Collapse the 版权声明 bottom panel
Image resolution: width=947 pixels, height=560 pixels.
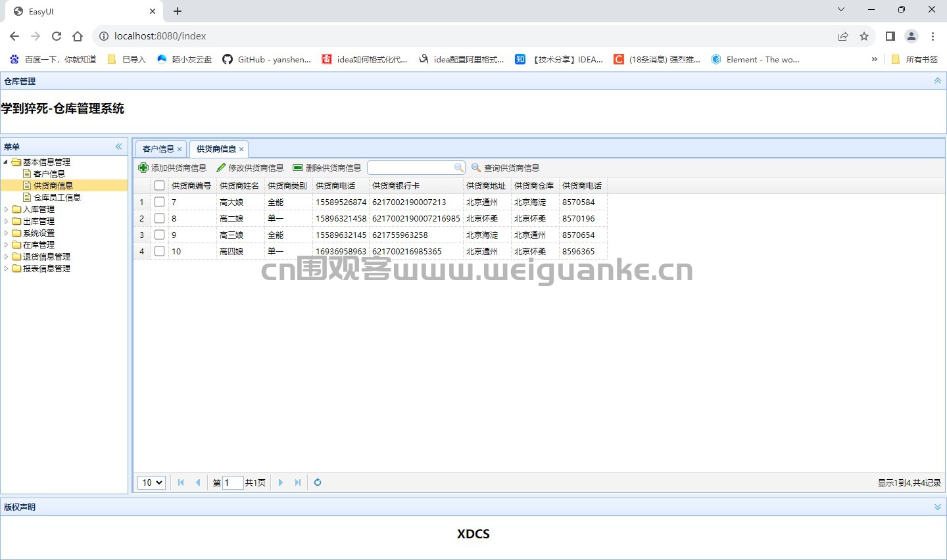click(x=938, y=507)
